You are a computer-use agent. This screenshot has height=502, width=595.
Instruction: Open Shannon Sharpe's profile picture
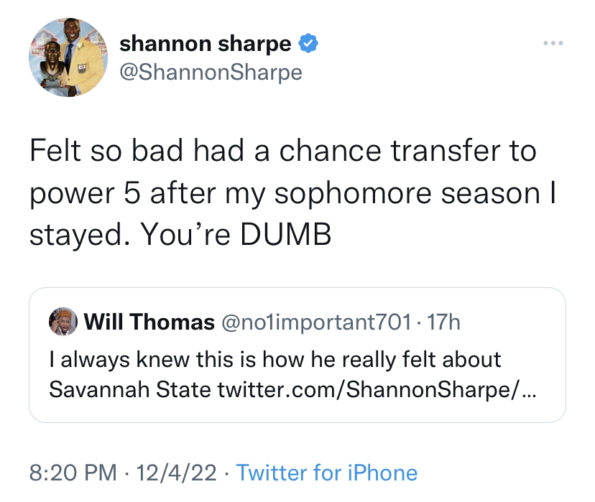pos(68,57)
